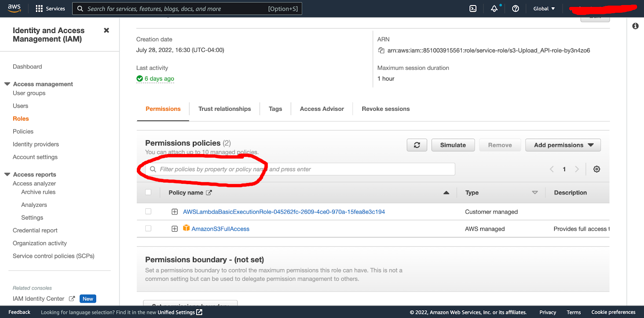Image resolution: width=644 pixels, height=318 pixels.
Task: Open the IAM Identity Center link
Action: click(x=39, y=299)
